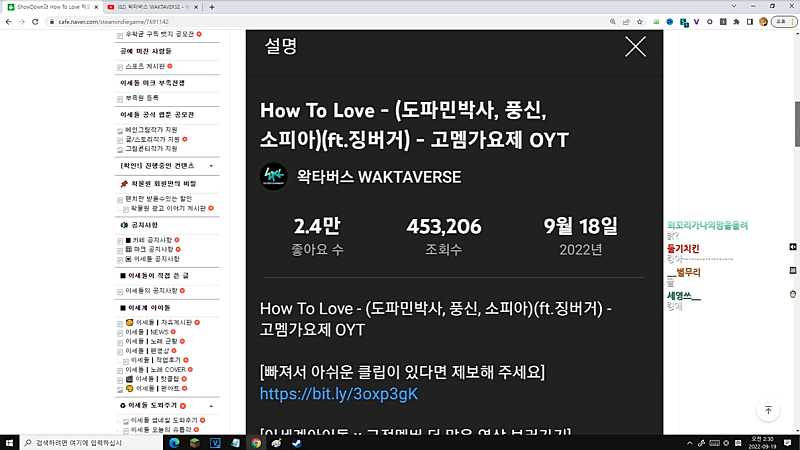The width and height of the screenshot is (800, 450).
Task: Open the Windows Start menu
Action: coord(9,443)
